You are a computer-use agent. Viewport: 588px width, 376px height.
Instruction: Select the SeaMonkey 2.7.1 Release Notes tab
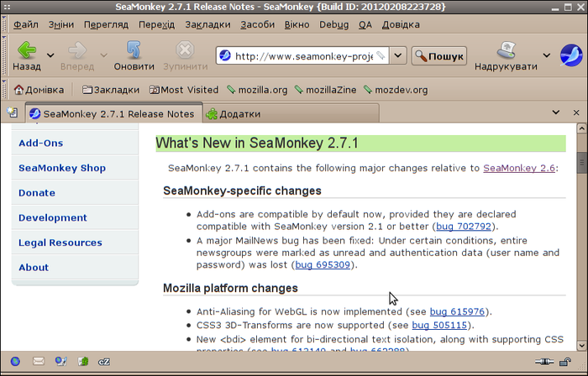(x=114, y=113)
